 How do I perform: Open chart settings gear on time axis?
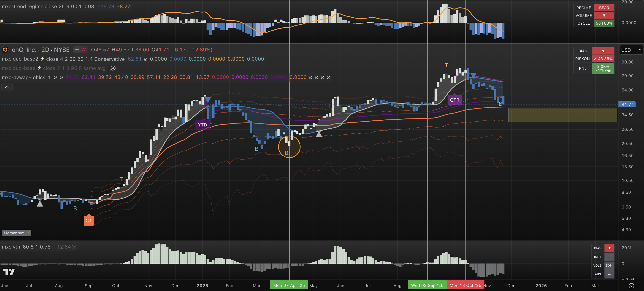point(631,285)
